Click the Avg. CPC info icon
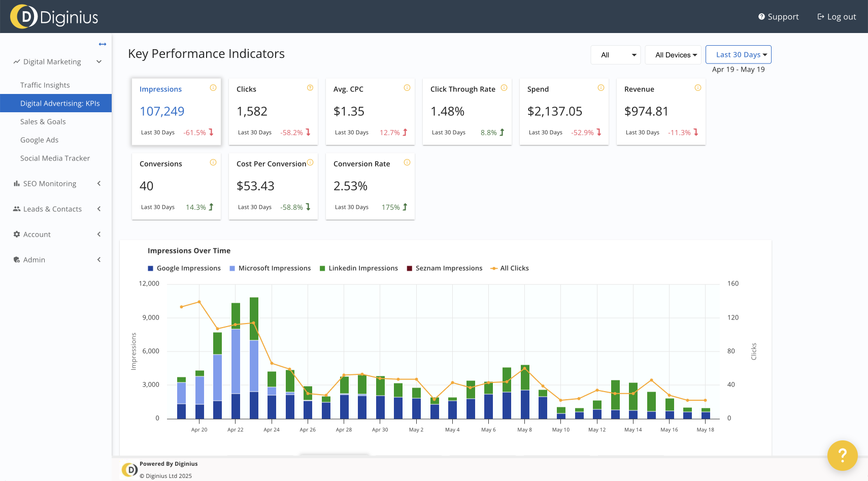868x481 pixels. (407, 88)
